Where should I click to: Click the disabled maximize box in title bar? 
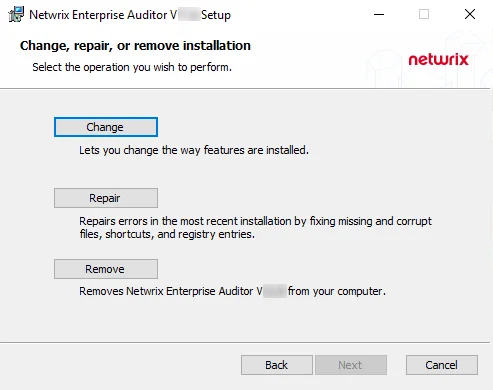[x=424, y=14]
